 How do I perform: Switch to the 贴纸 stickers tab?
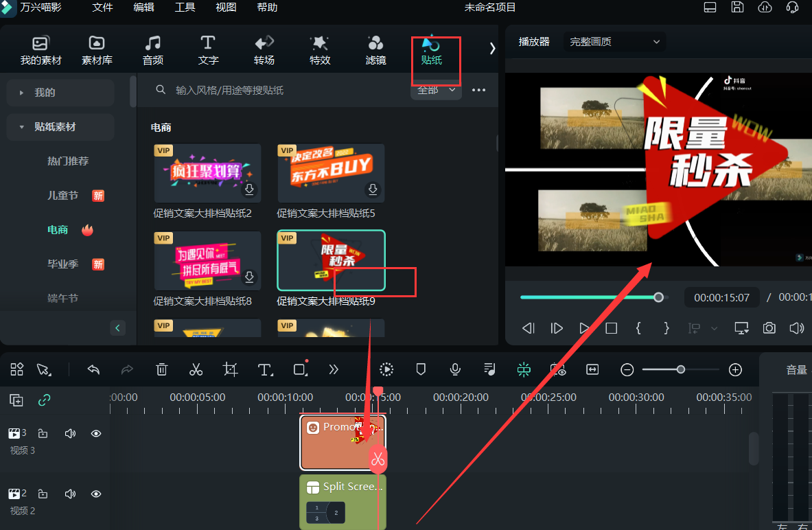pos(431,51)
